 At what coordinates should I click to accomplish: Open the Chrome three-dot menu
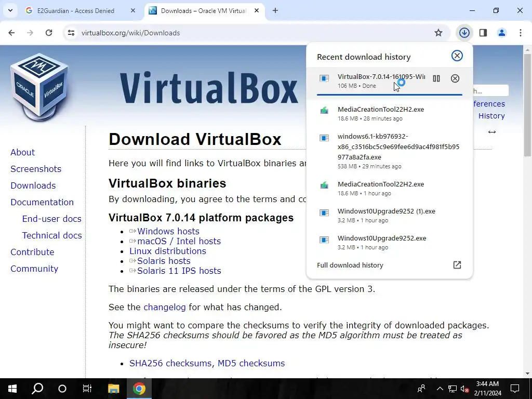tap(521, 33)
